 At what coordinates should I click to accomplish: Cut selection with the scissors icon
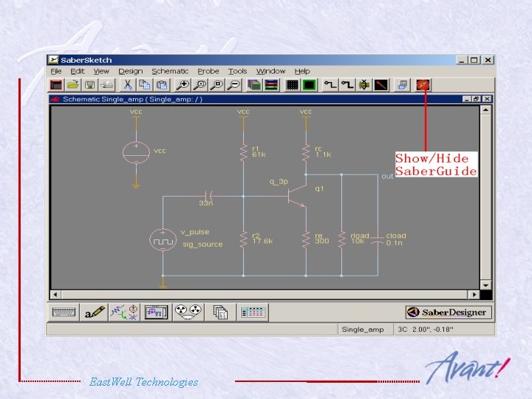[x=128, y=85]
